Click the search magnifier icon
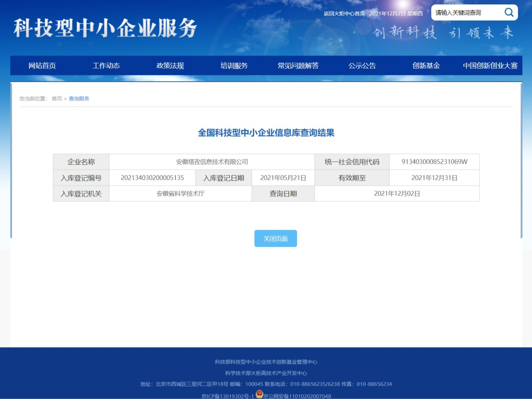Viewport: 532px width, 399px height. click(509, 12)
